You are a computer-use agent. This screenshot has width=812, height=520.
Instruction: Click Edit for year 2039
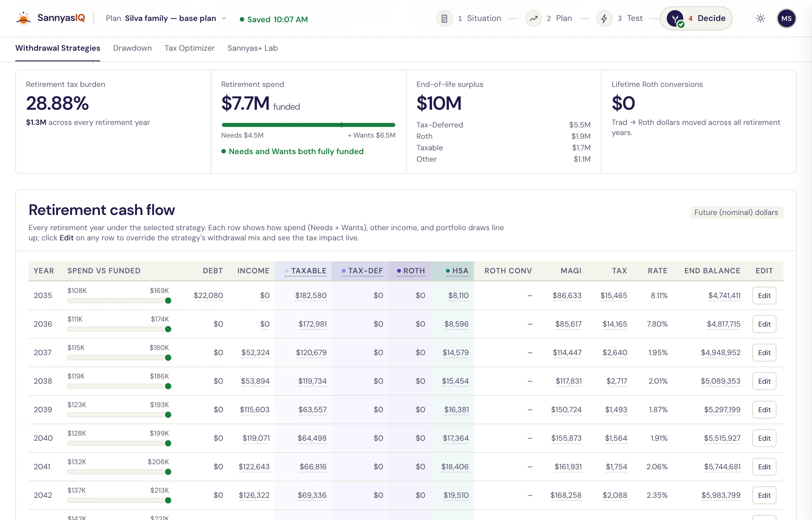[764, 410]
